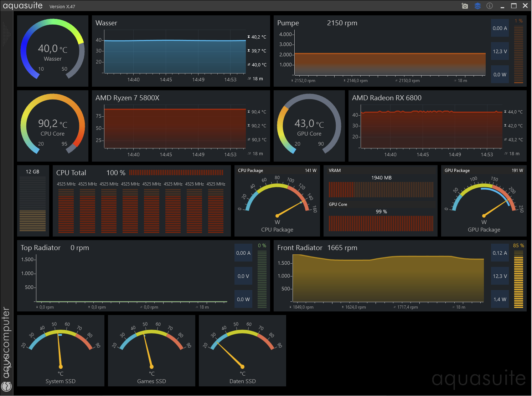The height and width of the screenshot is (396, 532).
Task: Select the System SSD temperature gauge
Action: (x=61, y=350)
